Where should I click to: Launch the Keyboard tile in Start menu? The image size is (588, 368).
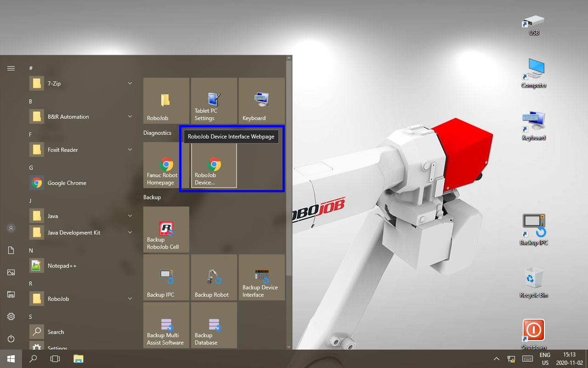[262, 101]
